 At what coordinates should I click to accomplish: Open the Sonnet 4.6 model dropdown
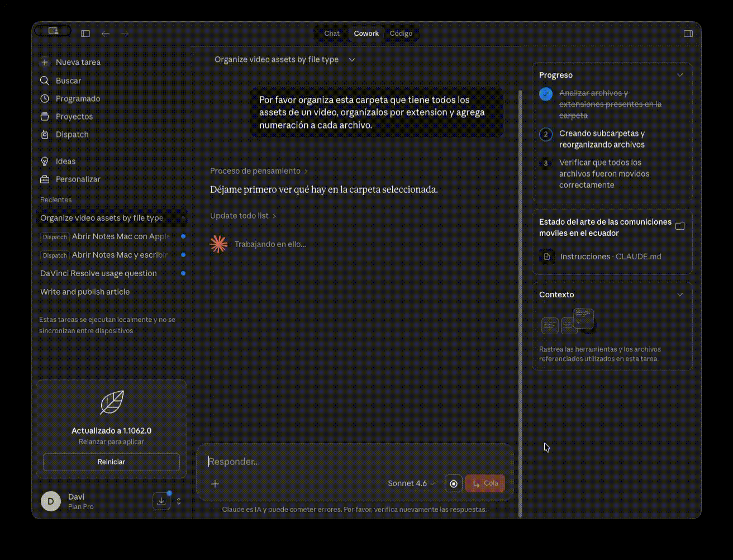coord(411,483)
